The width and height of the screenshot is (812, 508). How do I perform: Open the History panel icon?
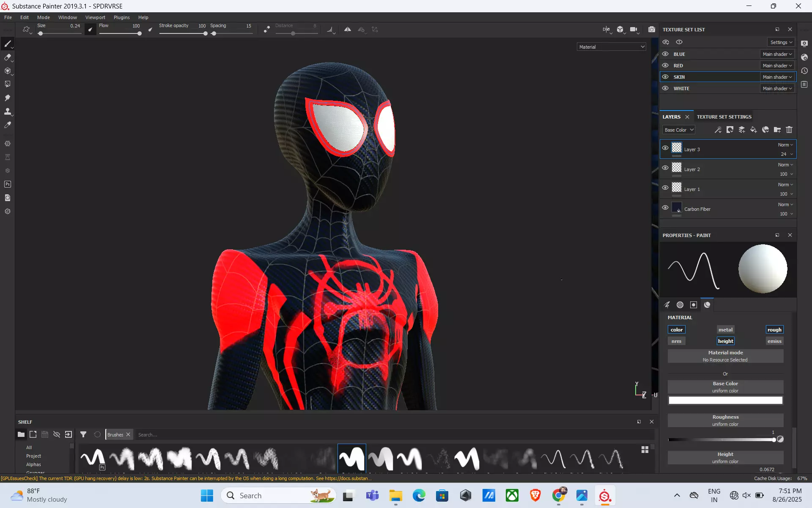[x=804, y=71]
